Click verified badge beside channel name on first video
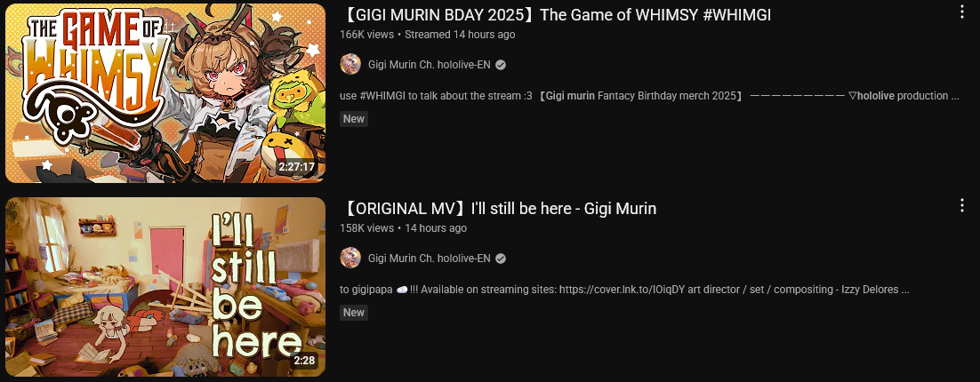 tap(501, 65)
